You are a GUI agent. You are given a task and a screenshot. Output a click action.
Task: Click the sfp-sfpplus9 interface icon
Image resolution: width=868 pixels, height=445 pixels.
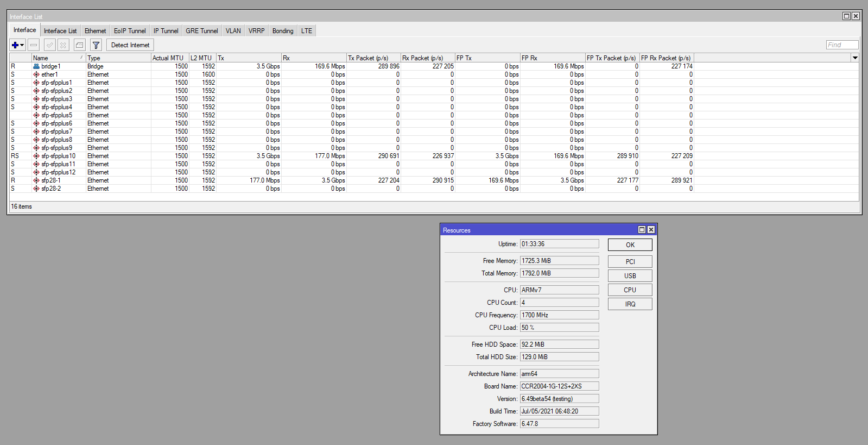pyautogui.click(x=36, y=148)
